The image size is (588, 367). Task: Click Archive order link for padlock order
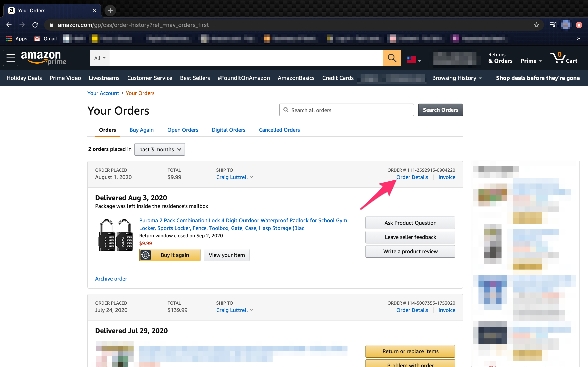point(111,278)
